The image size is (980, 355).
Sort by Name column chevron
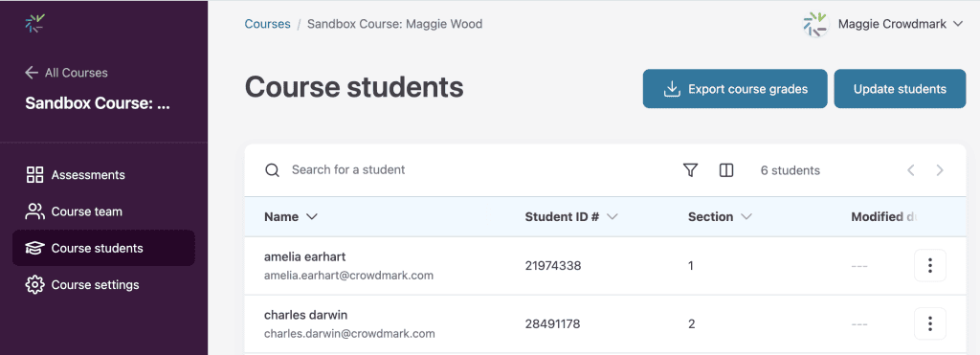(x=311, y=217)
